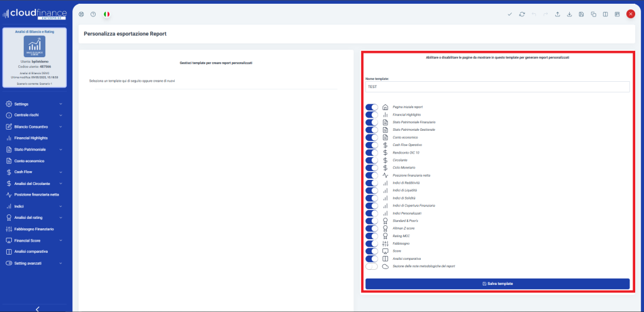Viewport: 644px width, 312px height.
Task: Click the undo arrow icon in top toolbar
Action: click(x=534, y=14)
